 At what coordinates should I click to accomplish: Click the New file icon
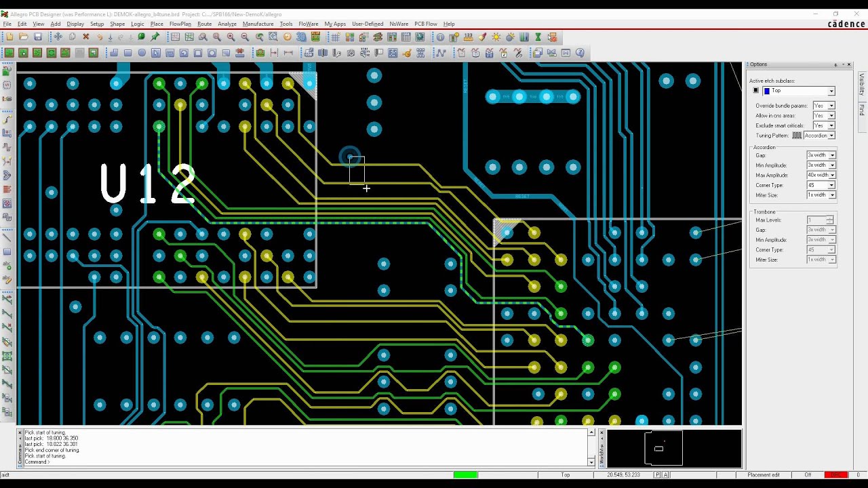(x=9, y=37)
